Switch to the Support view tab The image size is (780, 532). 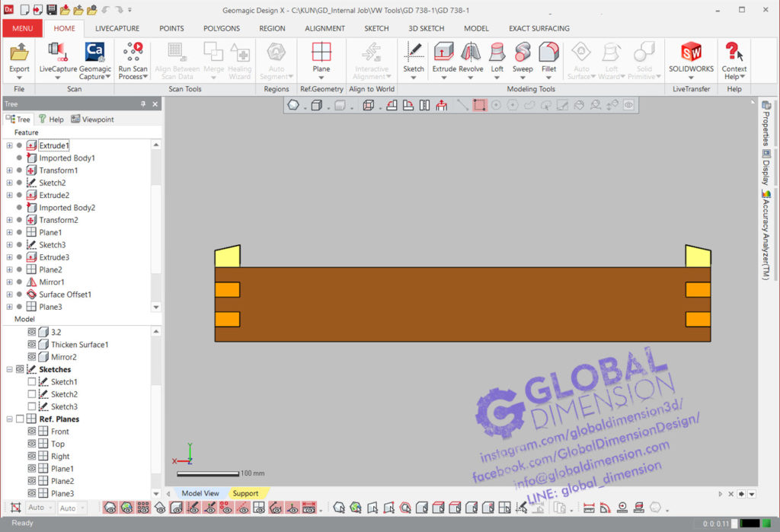[x=246, y=493]
